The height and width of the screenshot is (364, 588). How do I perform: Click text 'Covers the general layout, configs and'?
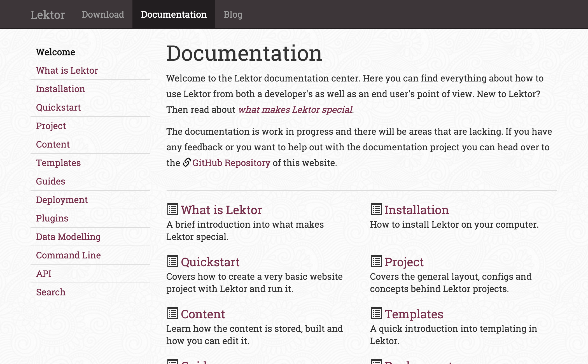[x=451, y=277]
